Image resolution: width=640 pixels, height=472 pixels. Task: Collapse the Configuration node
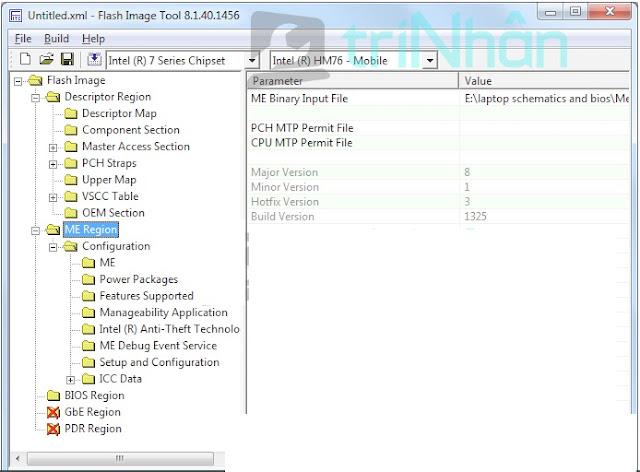click(53, 247)
